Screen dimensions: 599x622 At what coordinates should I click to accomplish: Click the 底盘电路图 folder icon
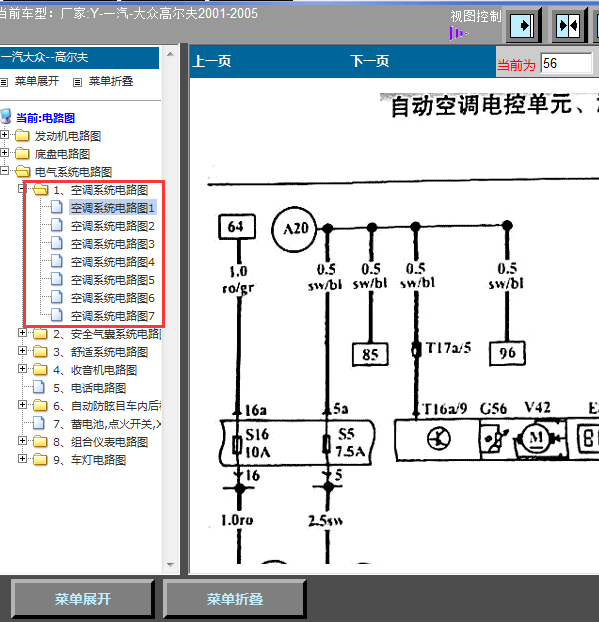click(22, 153)
